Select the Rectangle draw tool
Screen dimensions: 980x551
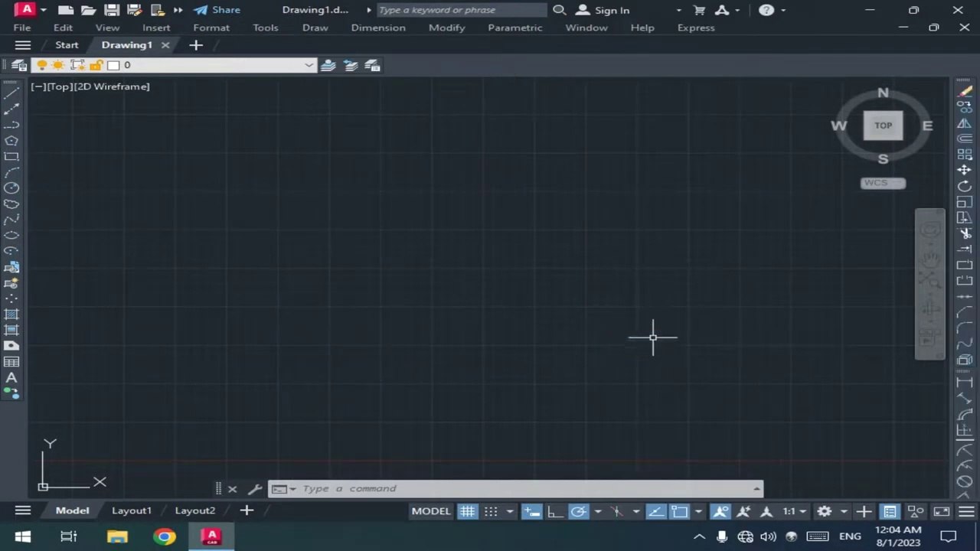11,156
